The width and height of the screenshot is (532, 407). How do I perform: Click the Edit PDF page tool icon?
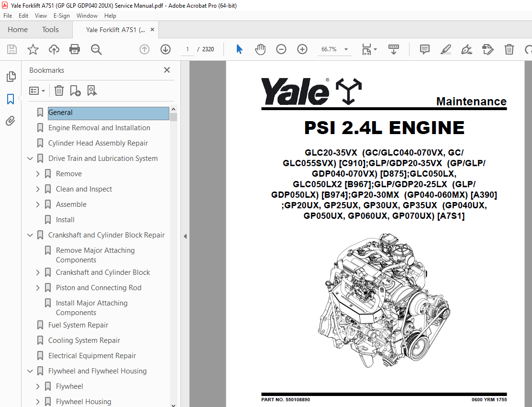488,50
